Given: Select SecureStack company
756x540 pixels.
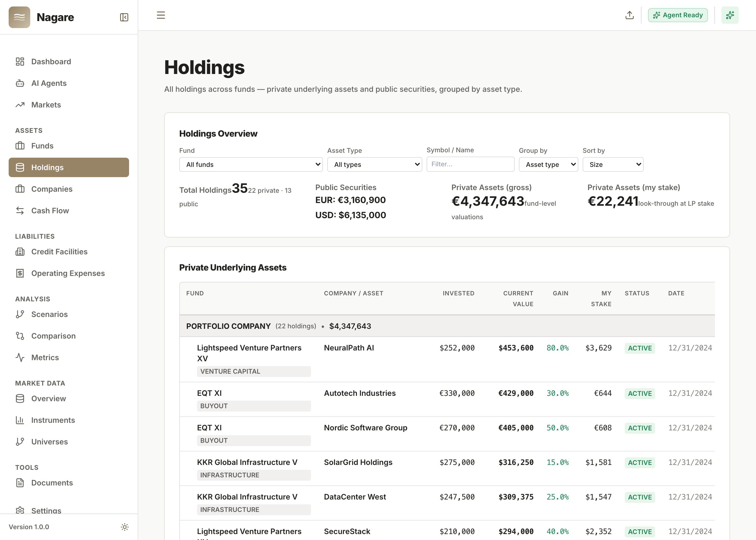Looking at the screenshot, I should click(347, 531).
